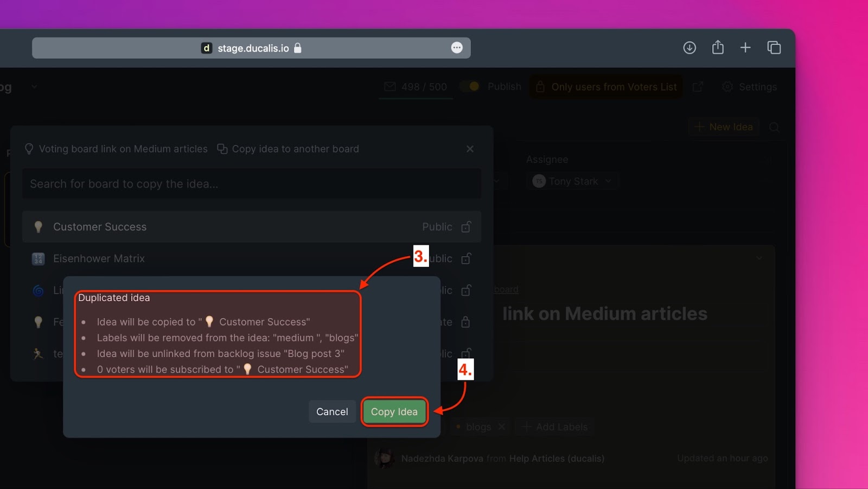Expand the board name dropdown chevron at top left
The image size is (868, 489).
(34, 86)
